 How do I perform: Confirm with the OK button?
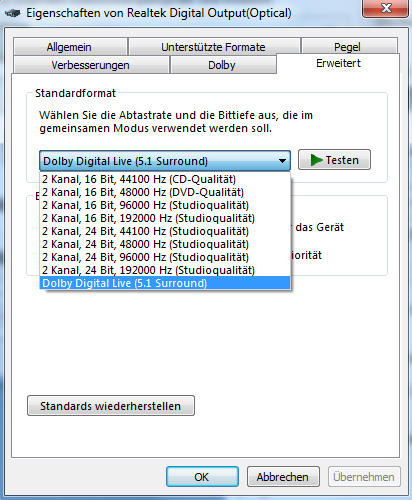[202, 477]
